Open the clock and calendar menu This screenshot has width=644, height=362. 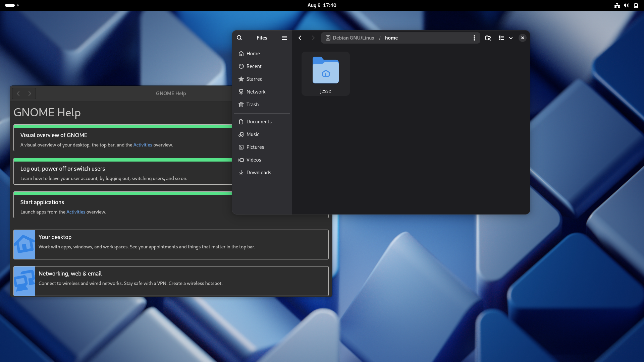click(322, 5)
